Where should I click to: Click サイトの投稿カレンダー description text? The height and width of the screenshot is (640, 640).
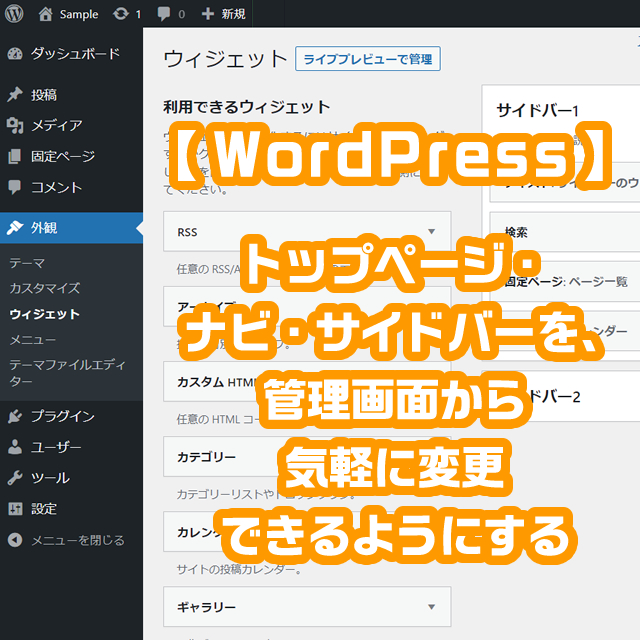[x=239, y=569]
